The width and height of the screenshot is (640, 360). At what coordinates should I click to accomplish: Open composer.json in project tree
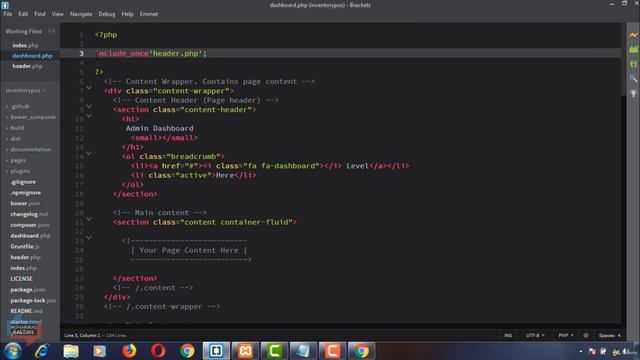pyautogui.click(x=30, y=225)
